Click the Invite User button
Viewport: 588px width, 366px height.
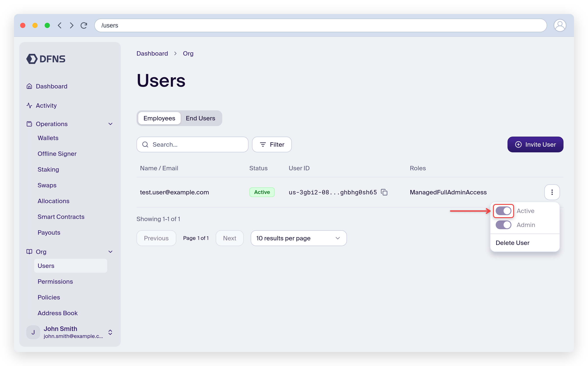click(x=535, y=144)
